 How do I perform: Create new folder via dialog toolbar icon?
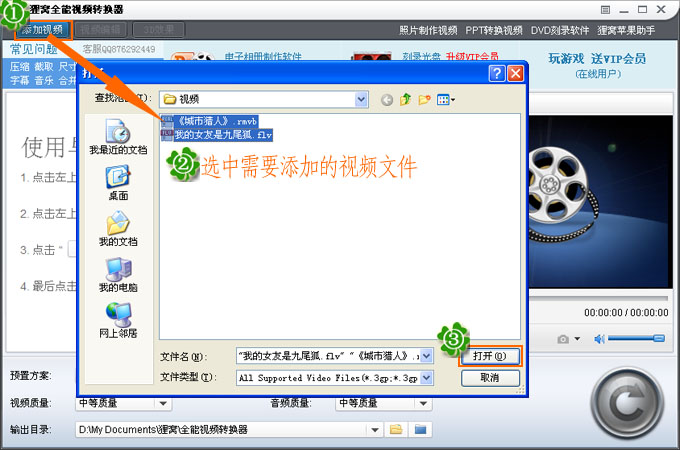click(425, 99)
